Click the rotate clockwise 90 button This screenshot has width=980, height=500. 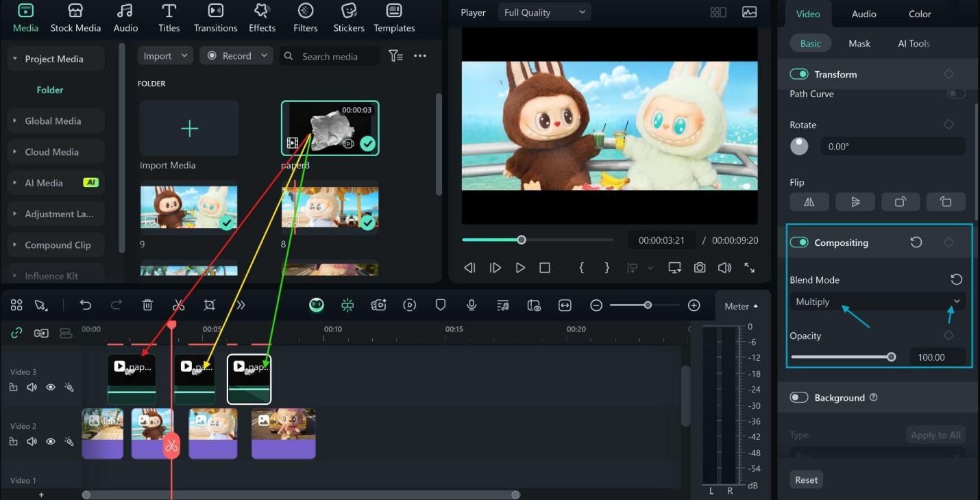pos(900,202)
